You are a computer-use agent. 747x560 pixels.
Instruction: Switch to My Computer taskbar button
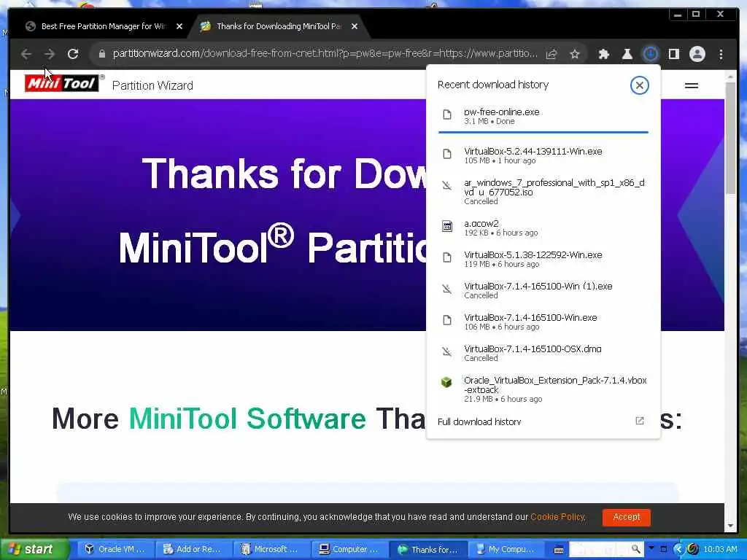pyautogui.click(x=507, y=549)
